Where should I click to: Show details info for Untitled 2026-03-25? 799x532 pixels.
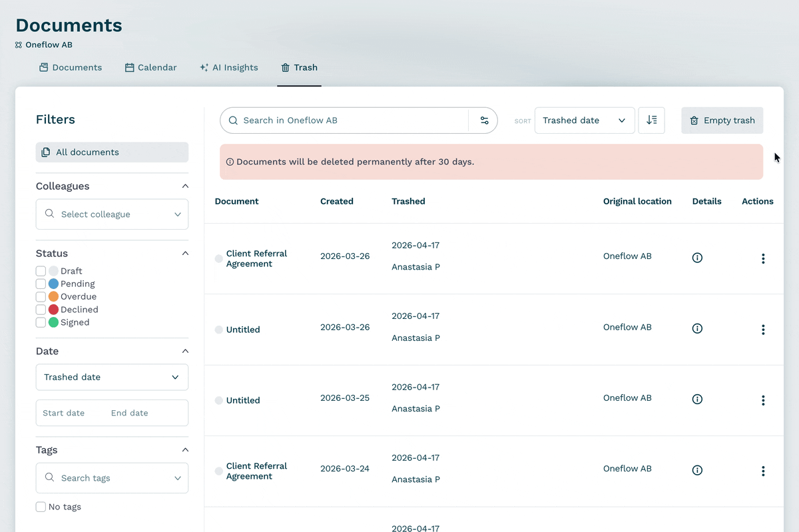coord(697,399)
